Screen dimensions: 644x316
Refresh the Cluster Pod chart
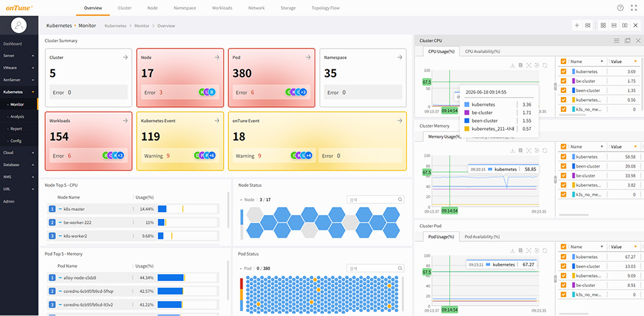[544, 250]
